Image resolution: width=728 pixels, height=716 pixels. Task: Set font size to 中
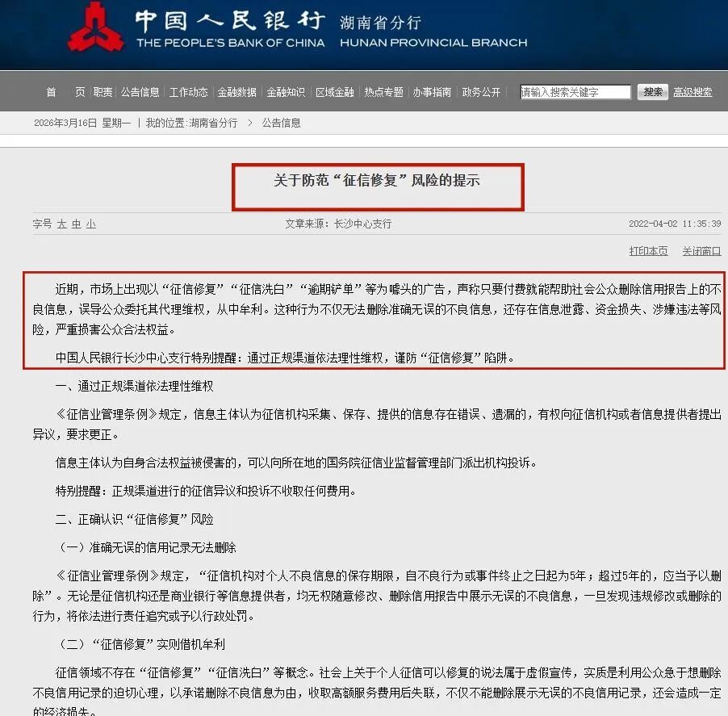76,224
